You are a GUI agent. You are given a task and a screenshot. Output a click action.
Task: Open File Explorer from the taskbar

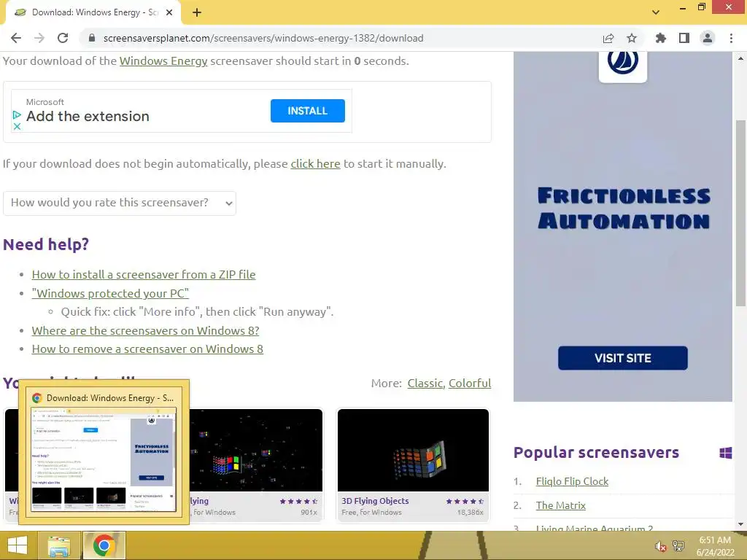tap(58, 545)
